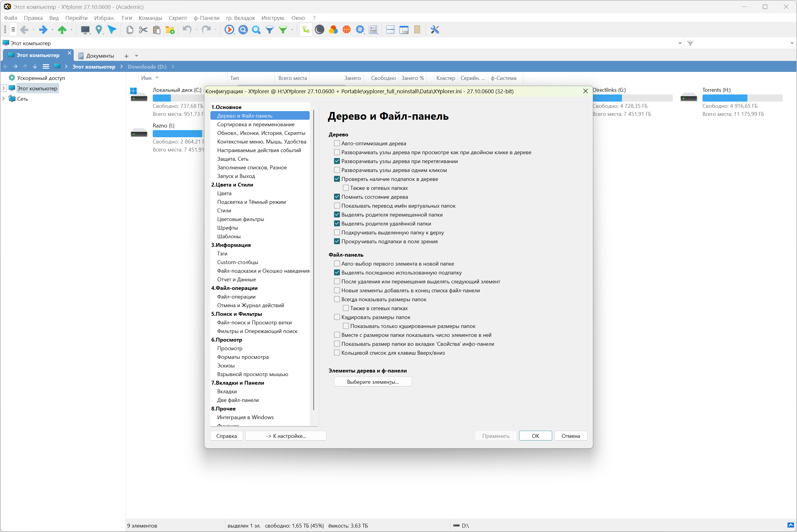Uncheck 'Разворачивать узлы дерева при перетягивании'

pyautogui.click(x=337, y=161)
